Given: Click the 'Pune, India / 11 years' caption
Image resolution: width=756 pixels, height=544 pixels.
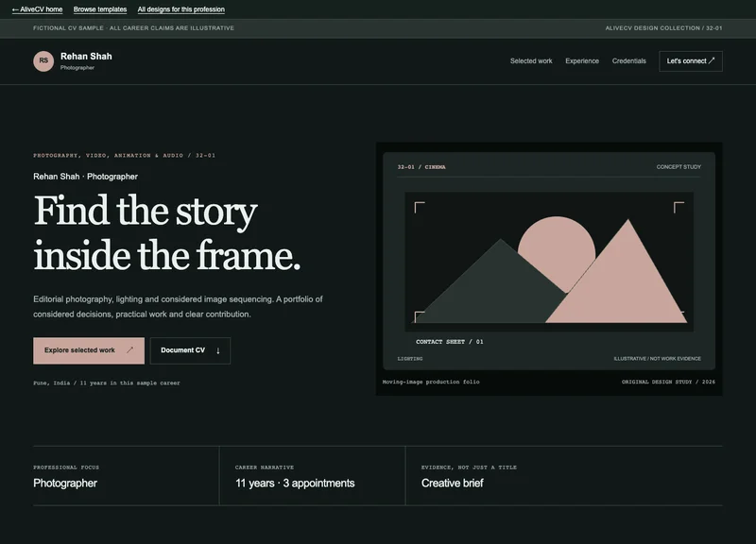Looking at the screenshot, I should 107,383.
